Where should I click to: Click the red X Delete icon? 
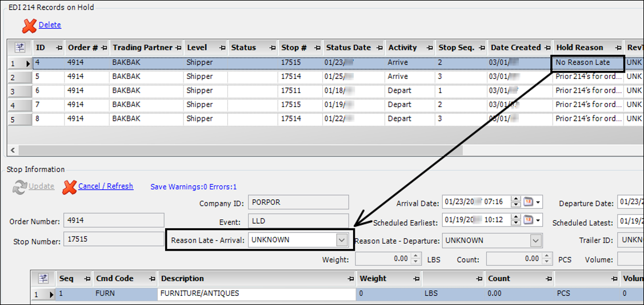coord(29,25)
